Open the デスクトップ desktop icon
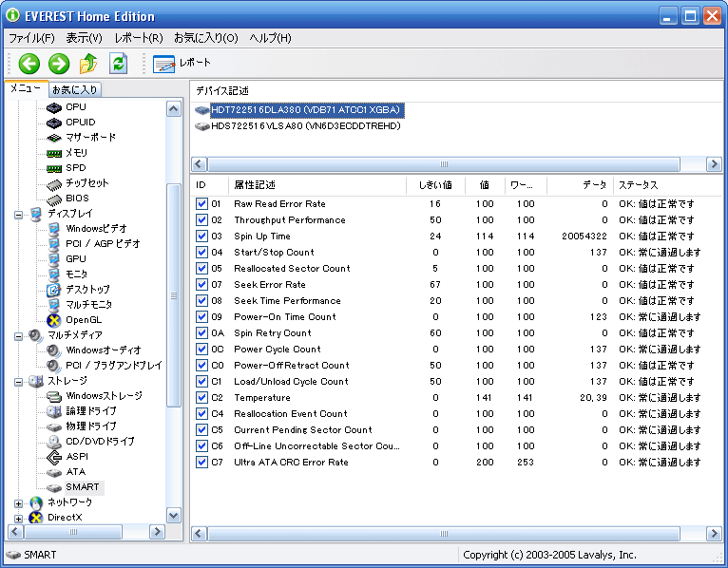This screenshot has width=728, height=568. coord(54,290)
